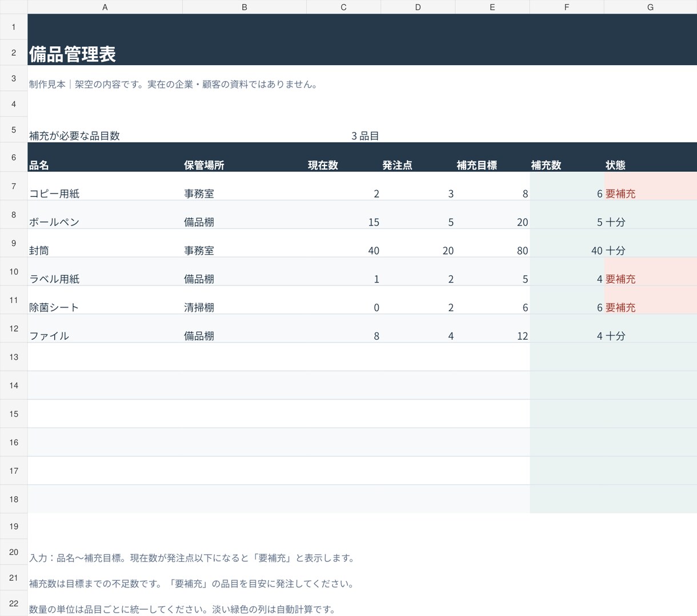Select the 要補充 status for コピー用紙
697x616 pixels.
coord(650,186)
